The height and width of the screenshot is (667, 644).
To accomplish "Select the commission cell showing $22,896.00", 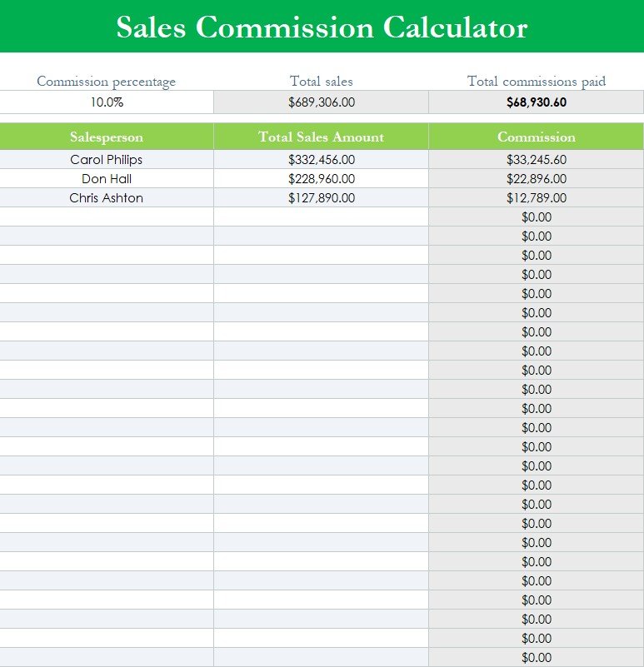I will (x=537, y=178).
